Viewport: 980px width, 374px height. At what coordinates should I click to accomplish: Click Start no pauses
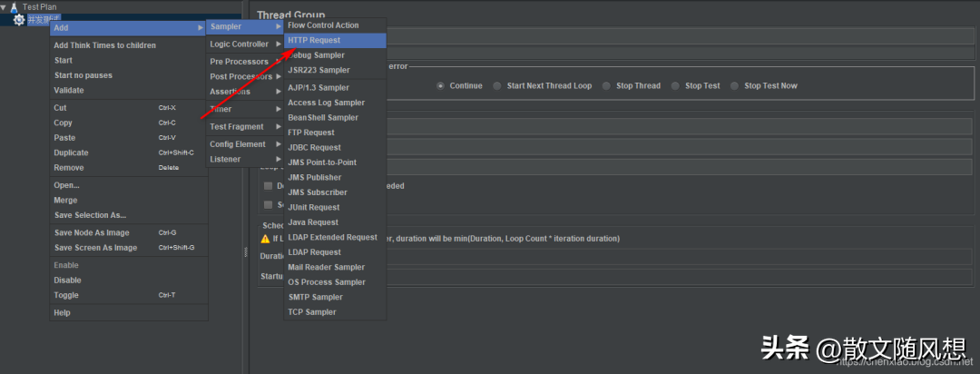click(x=128, y=75)
